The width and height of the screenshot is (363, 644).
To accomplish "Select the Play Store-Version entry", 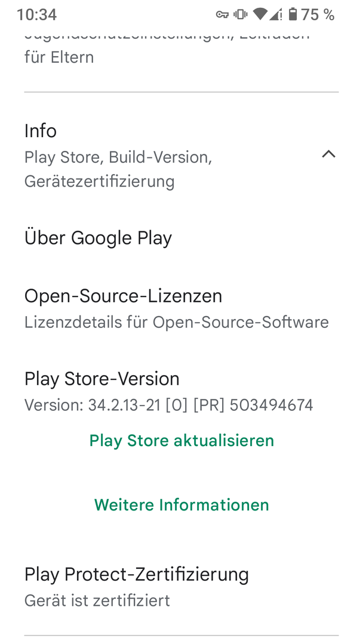I will click(101, 379).
